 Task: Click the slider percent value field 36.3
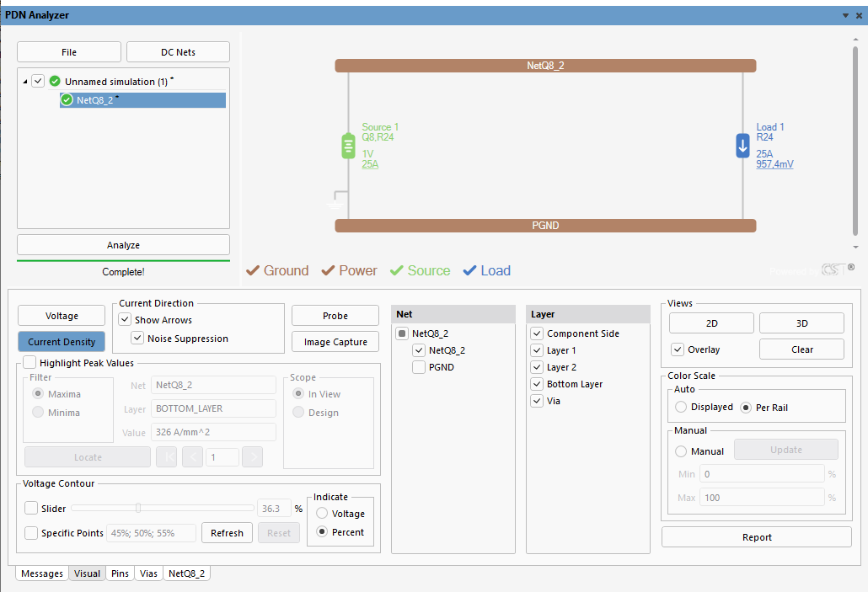274,509
